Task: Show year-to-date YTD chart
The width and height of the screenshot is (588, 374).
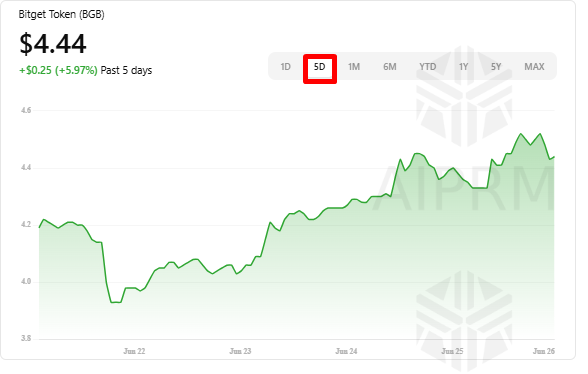Action: click(428, 67)
